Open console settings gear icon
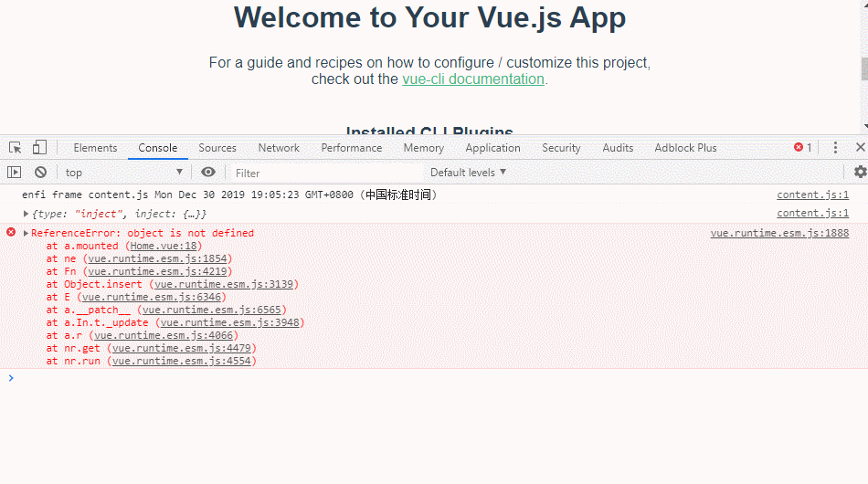Screen dimensions: 868x484 [x=861, y=172]
